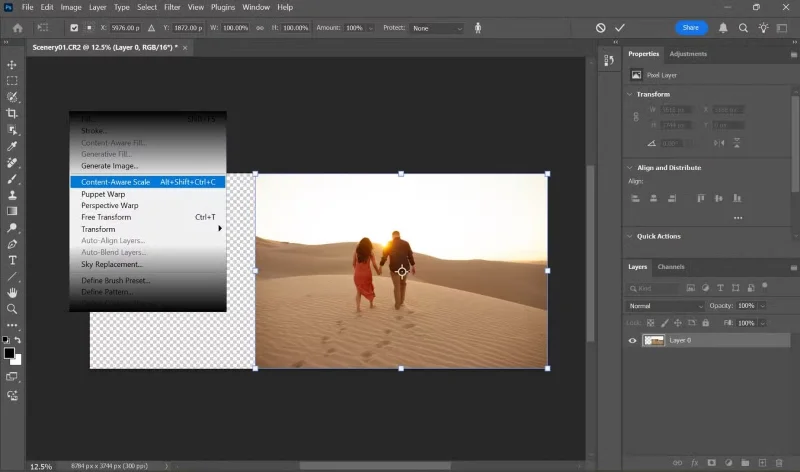This screenshot has height=472, width=800.
Task: Select the Move tool
Action: (x=12, y=65)
